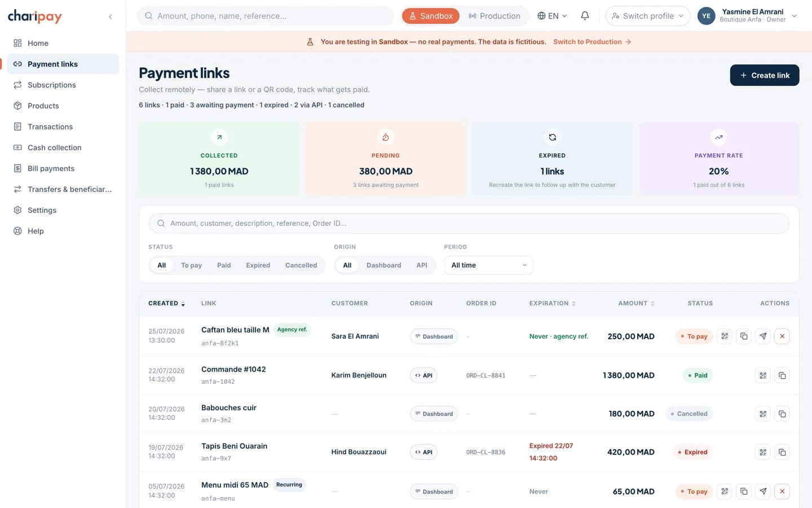Cancel the Caftan bleu taille M link
Screen dimensions: 812x508
tap(782, 336)
